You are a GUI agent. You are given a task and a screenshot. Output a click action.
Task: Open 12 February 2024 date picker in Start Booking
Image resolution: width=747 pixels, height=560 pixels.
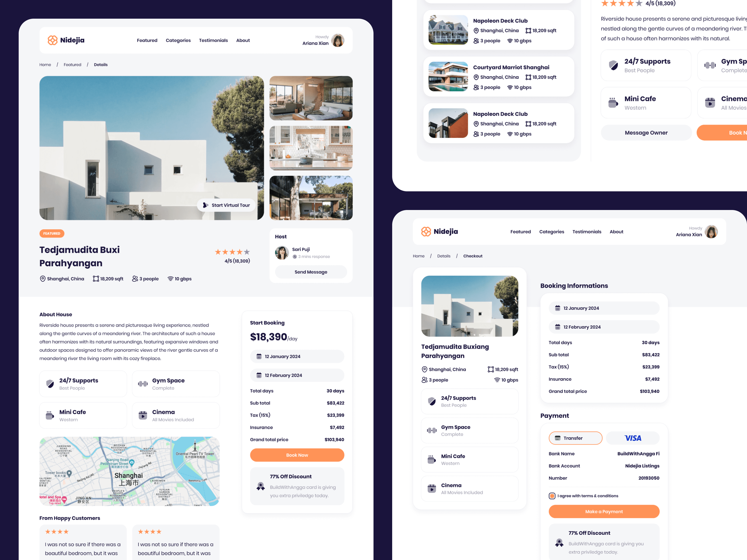click(297, 375)
